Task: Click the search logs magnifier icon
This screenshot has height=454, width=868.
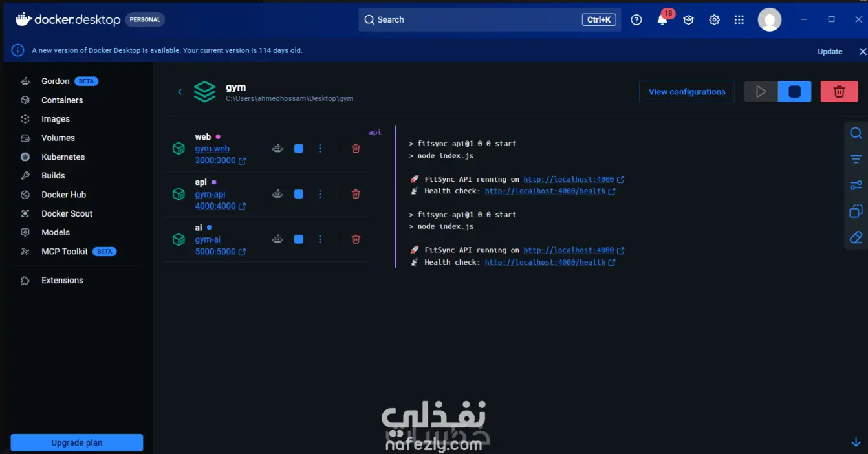Action: click(x=856, y=133)
